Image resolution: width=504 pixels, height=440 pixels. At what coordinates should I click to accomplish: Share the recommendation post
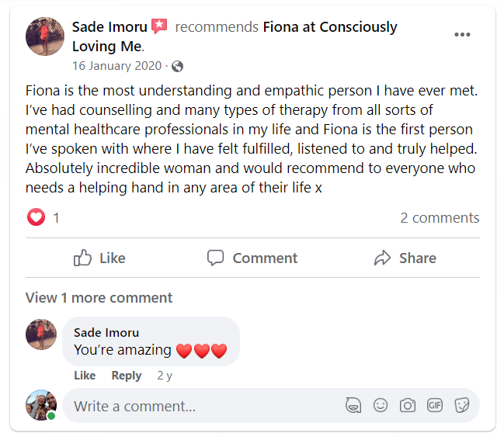click(x=405, y=258)
